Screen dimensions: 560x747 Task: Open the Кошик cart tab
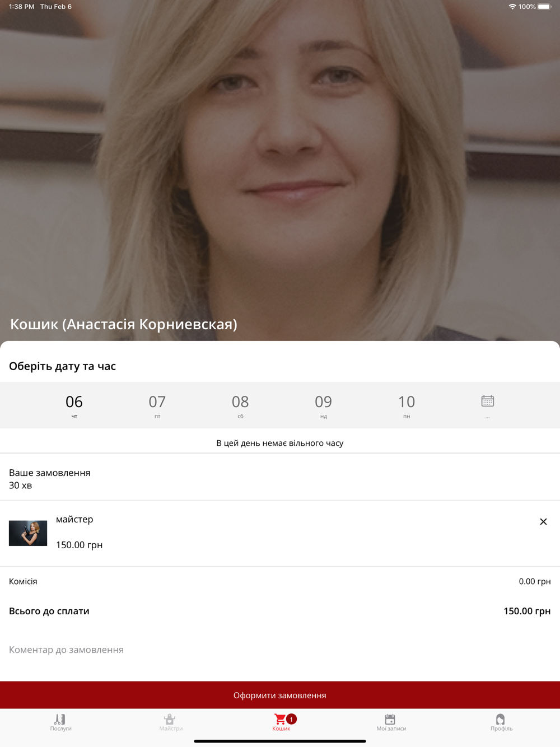(281, 722)
